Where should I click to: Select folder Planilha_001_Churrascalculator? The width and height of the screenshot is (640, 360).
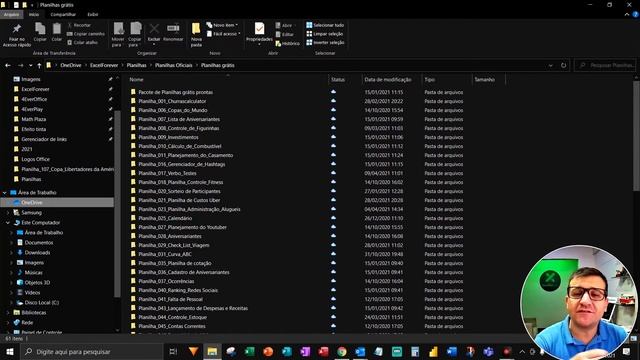point(172,101)
